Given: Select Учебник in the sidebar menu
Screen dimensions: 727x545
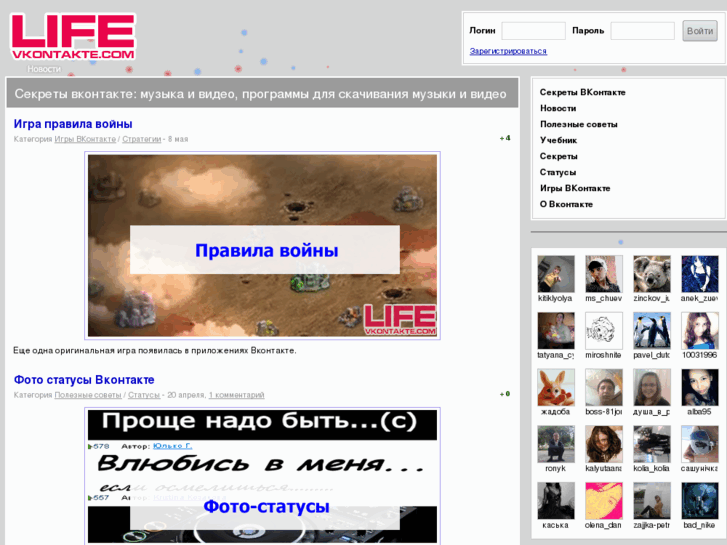Looking at the screenshot, I should (x=558, y=140).
